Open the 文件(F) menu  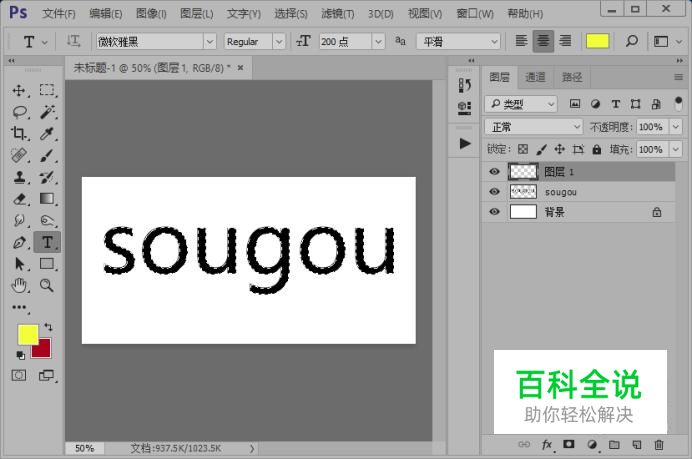[x=59, y=14]
